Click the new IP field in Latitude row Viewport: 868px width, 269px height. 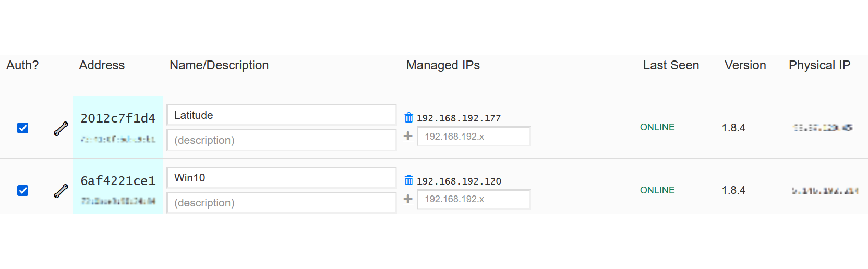[x=474, y=137]
